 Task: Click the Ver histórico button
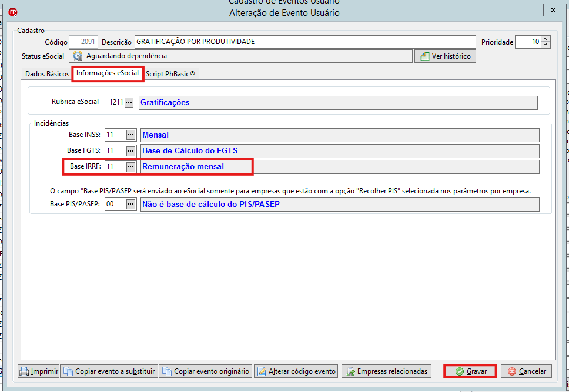coord(445,56)
